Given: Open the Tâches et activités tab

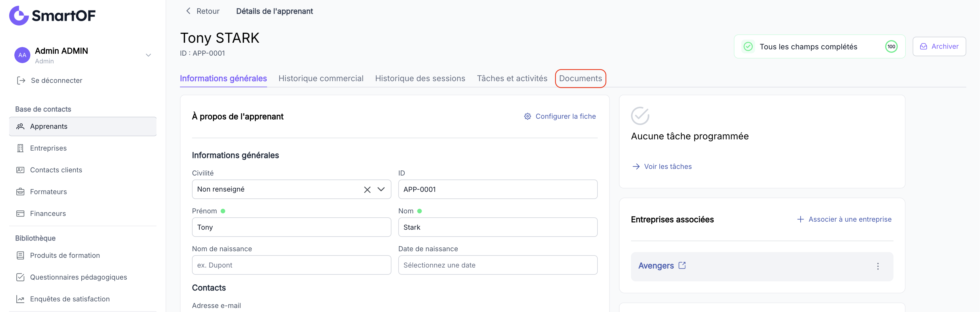Looking at the screenshot, I should (512, 79).
